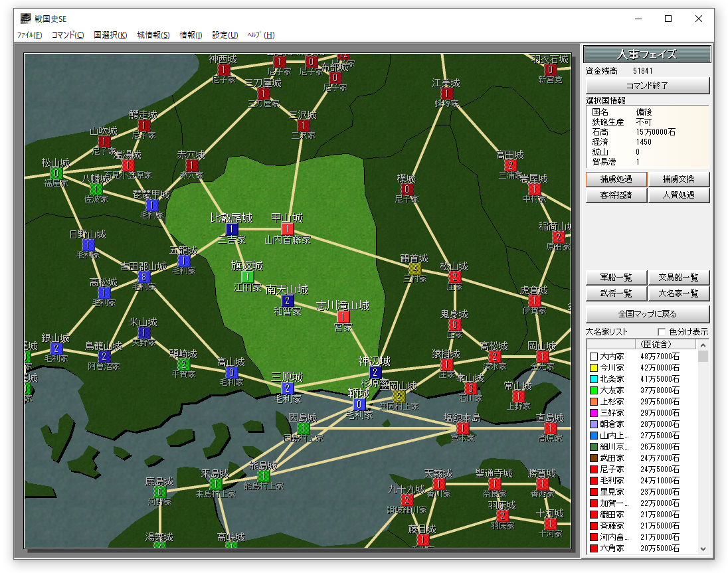Click the 三原城 castle marker
This screenshot has height=573, width=728.
point(288,388)
